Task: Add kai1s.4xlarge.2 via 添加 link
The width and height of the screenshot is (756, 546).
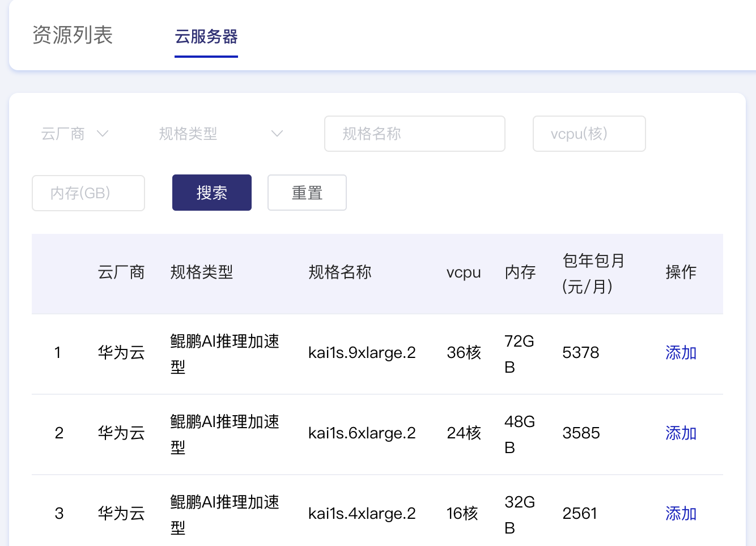Action: tap(681, 514)
